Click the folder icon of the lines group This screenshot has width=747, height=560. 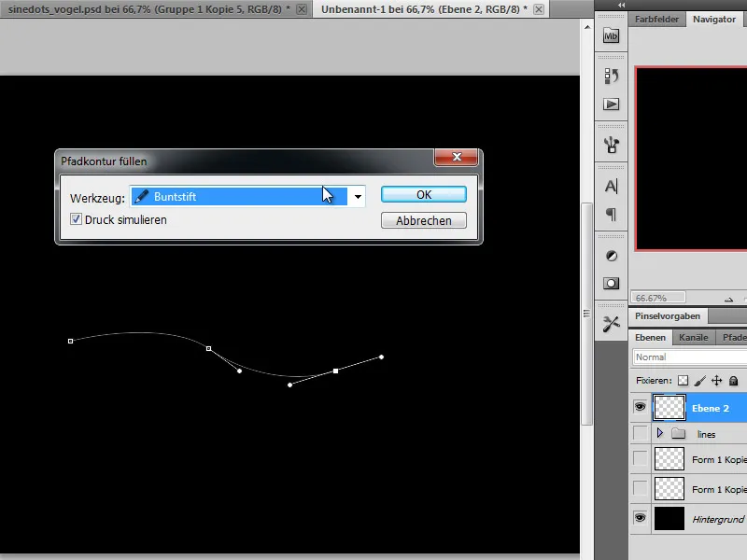(679, 433)
